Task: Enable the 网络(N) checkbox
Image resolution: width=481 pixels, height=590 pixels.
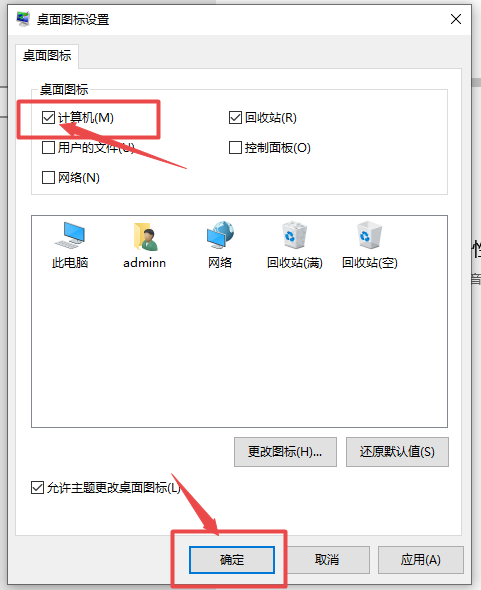Action: pos(48,177)
